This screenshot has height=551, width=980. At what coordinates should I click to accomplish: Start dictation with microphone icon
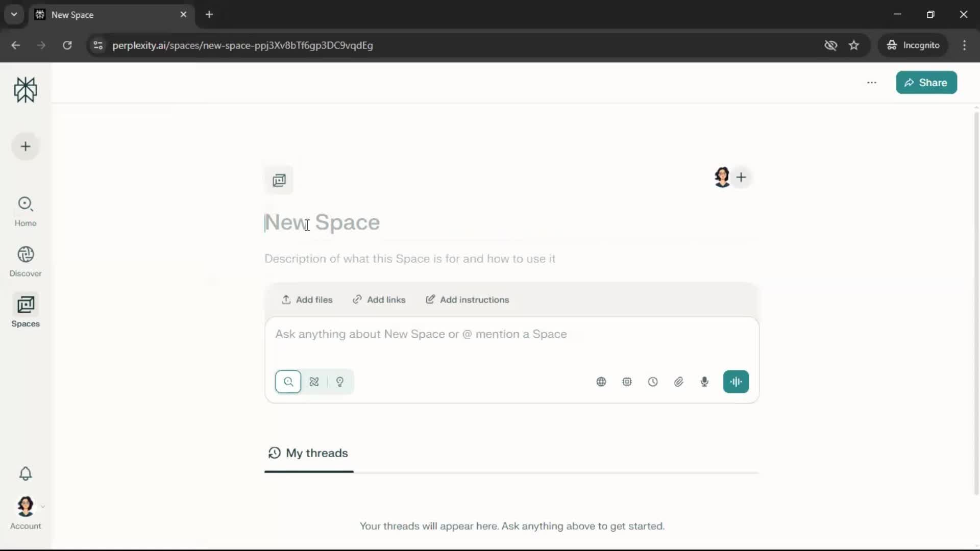[x=704, y=382]
